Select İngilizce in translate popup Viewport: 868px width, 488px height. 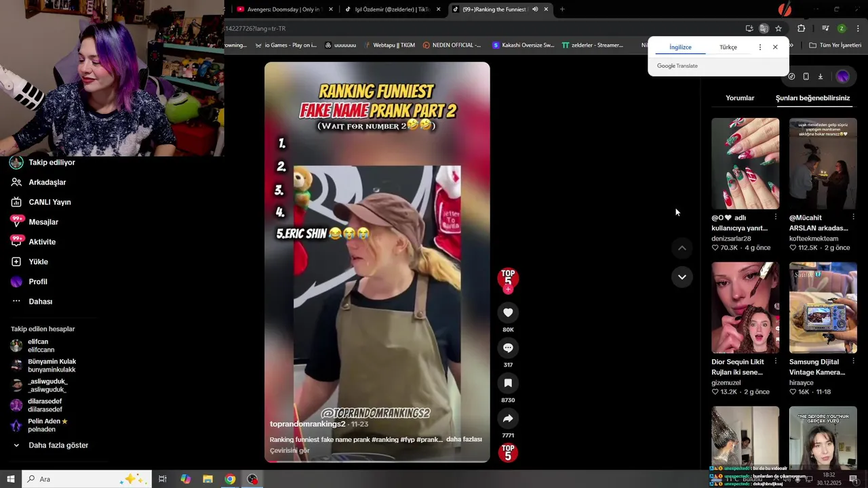coord(680,47)
